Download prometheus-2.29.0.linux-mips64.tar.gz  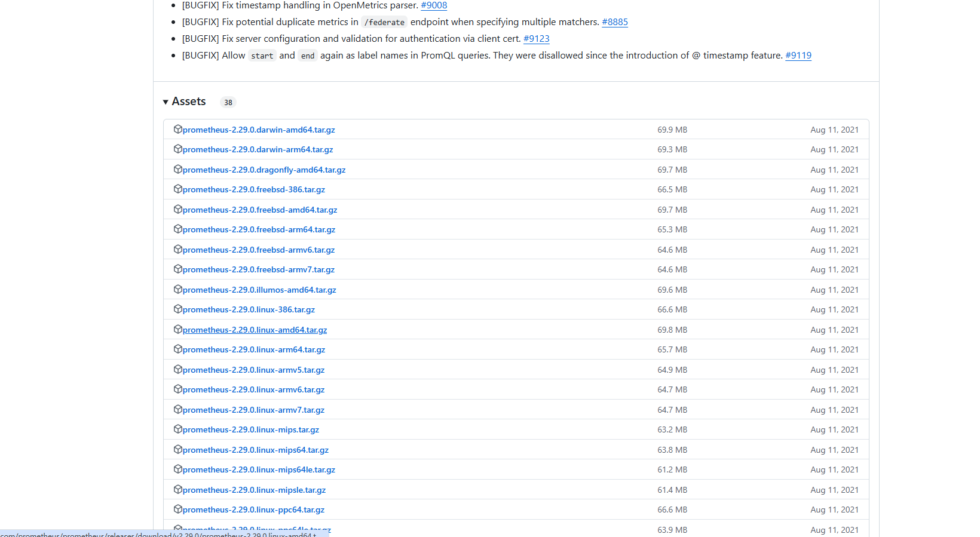click(256, 450)
